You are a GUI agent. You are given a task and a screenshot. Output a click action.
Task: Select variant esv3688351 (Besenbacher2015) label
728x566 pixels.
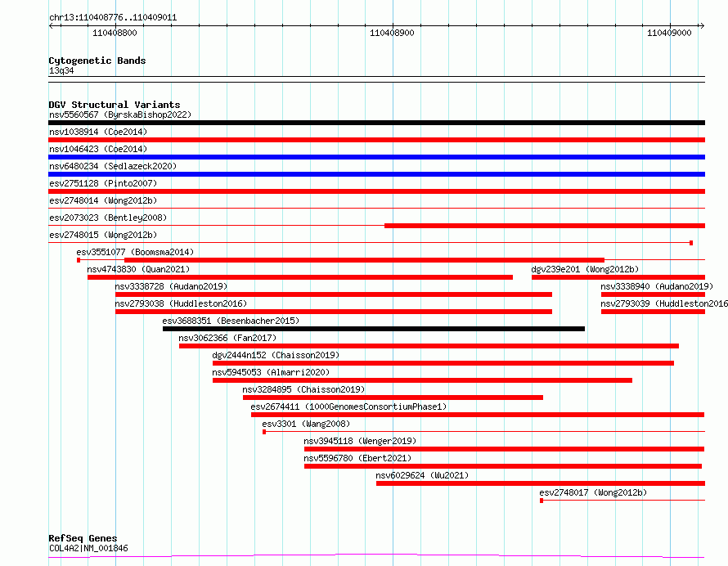(x=231, y=321)
